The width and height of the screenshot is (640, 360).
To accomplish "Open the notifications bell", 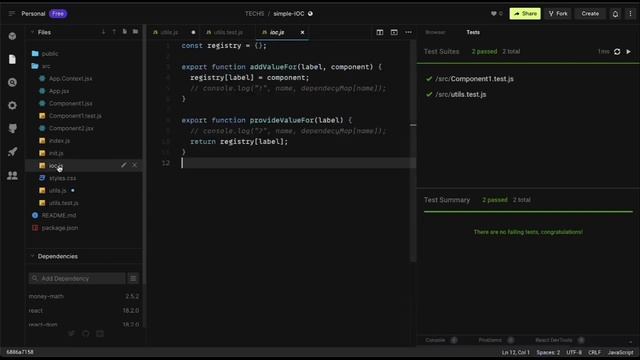I will tap(615, 14).
